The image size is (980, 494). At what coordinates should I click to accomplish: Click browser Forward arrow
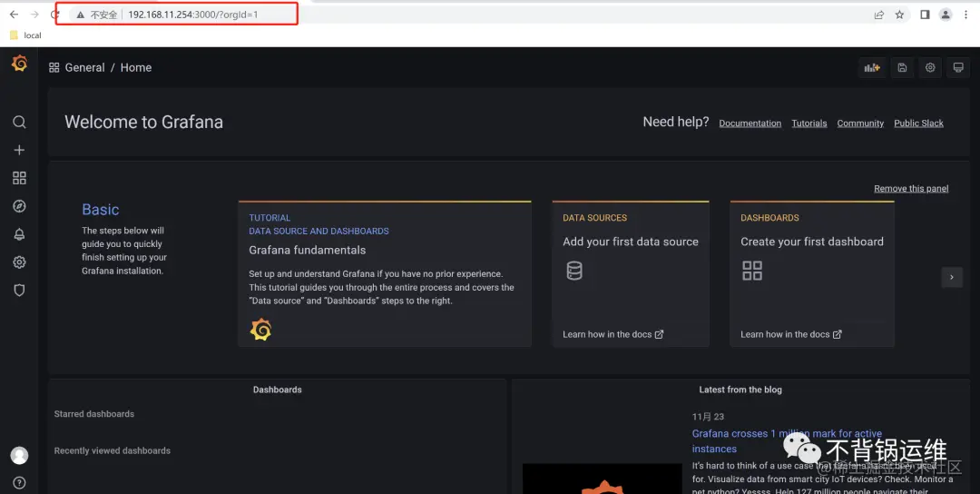point(34,15)
